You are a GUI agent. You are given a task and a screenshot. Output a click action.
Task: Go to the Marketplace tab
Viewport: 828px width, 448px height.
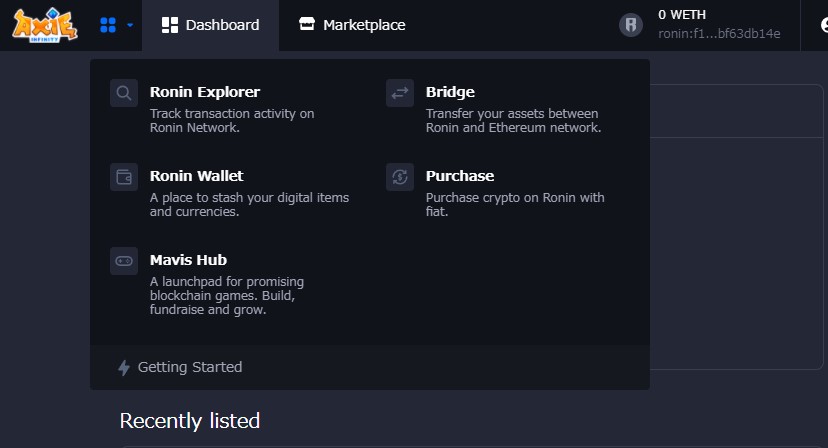352,25
